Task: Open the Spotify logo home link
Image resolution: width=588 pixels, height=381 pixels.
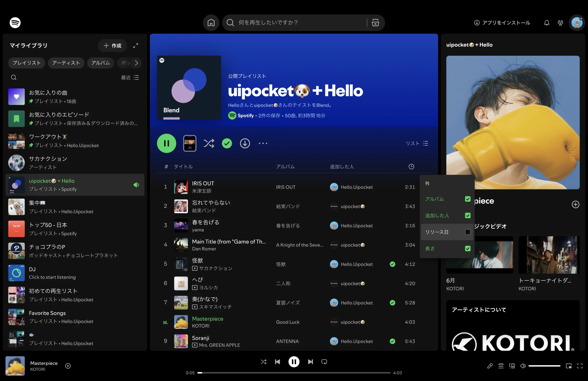Action: click(15, 23)
